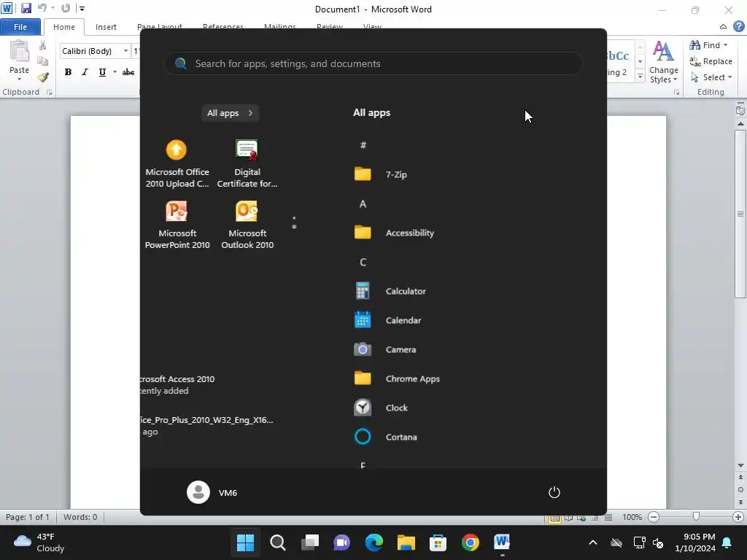Click the Redo icon in Quick Access Toolbar

[x=66, y=8]
